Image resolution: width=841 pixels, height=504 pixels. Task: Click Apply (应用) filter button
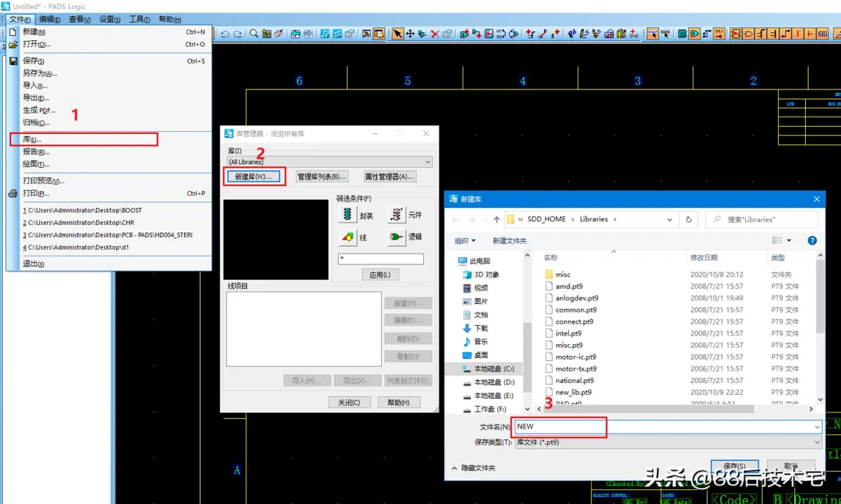point(380,275)
